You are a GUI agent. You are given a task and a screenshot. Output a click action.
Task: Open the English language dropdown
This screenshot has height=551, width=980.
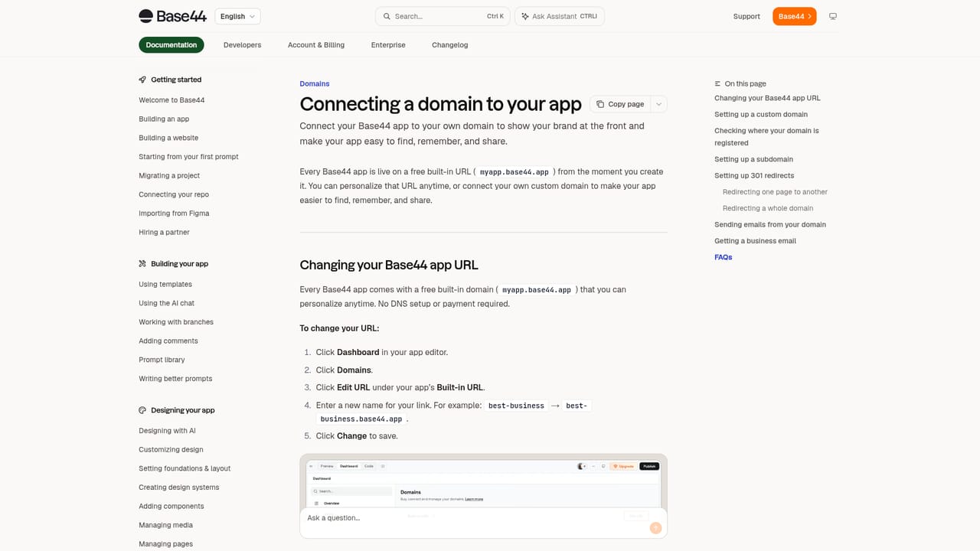(238, 16)
